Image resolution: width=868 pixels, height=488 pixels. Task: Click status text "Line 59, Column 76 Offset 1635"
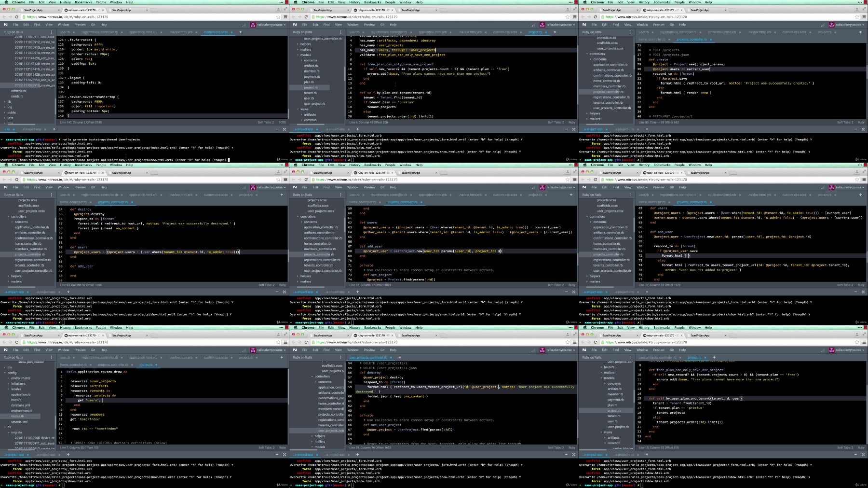(370, 447)
